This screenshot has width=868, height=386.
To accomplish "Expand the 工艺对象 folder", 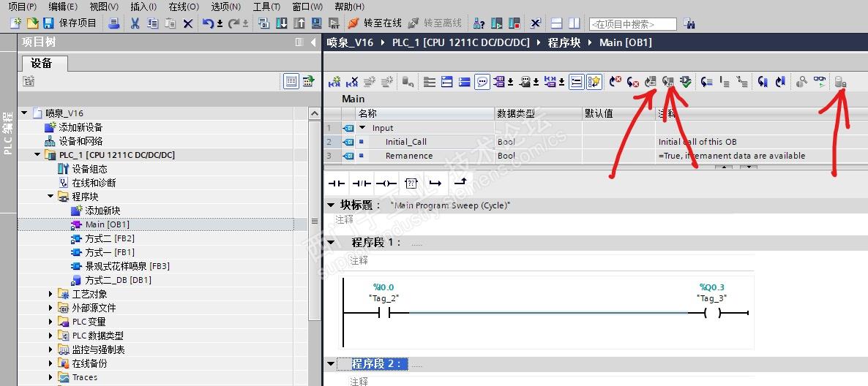I will (x=50, y=294).
